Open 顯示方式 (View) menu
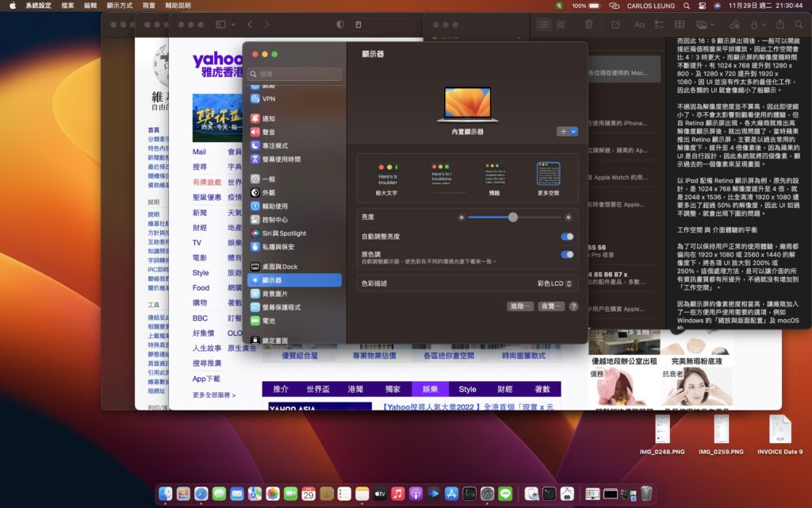 point(120,6)
